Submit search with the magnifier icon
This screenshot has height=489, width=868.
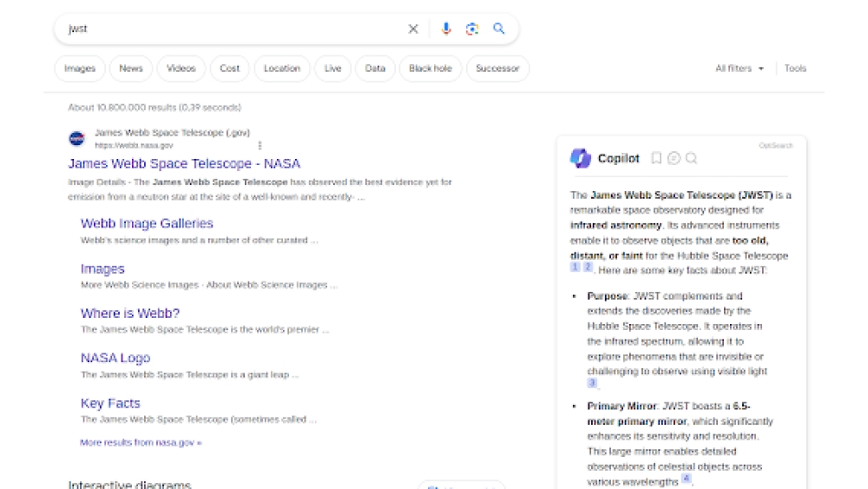[x=499, y=29]
